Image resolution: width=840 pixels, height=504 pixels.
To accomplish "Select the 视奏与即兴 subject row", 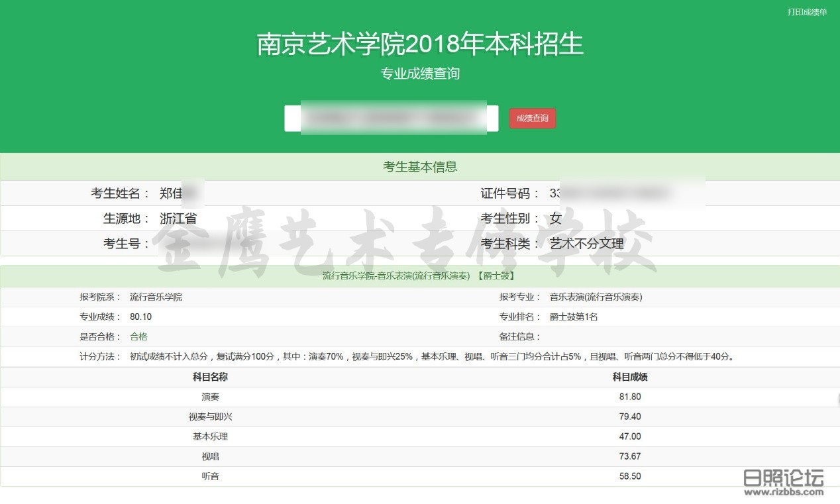I will (x=210, y=417).
